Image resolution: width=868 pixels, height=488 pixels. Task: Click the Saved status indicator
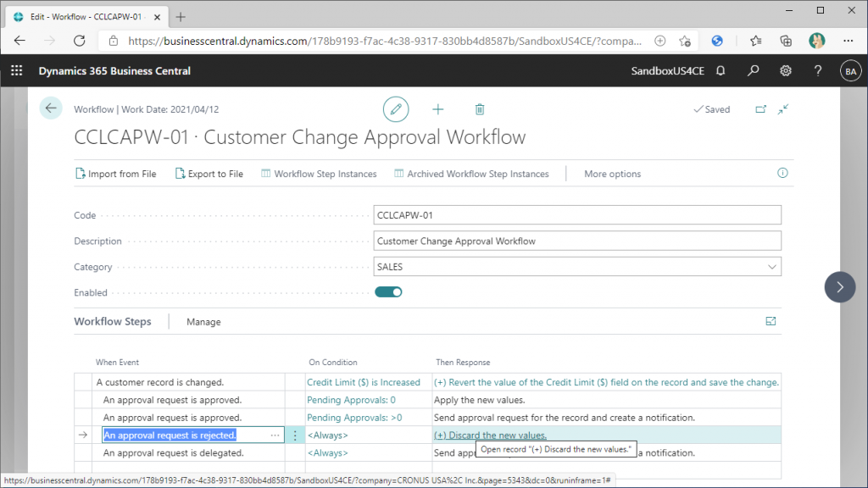712,109
